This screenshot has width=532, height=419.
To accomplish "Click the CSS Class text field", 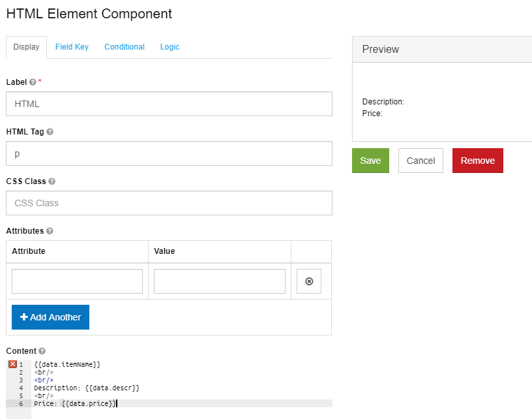I will click(169, 203).
